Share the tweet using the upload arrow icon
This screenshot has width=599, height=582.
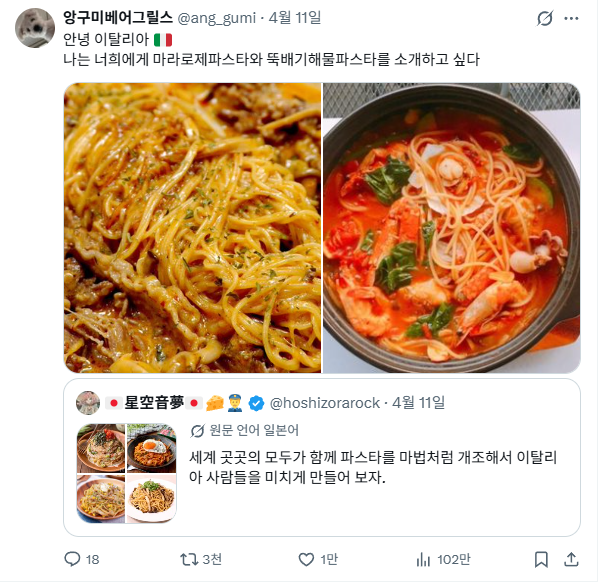pyautogui.click(x=571, y=559)
